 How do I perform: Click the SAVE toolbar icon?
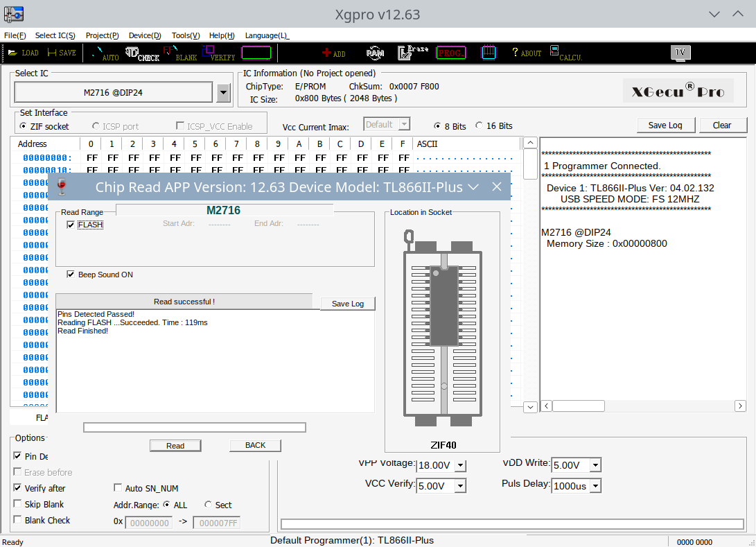pos(61,53)
